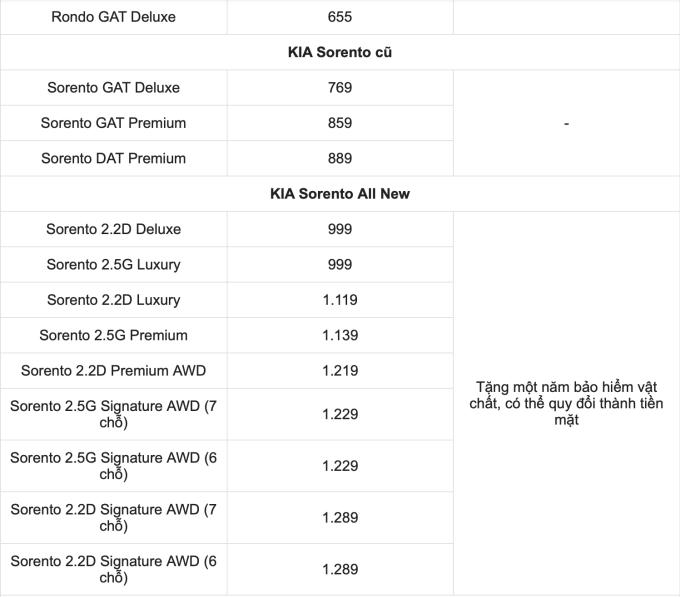Click the 1.219 price value
The image size is (680, 597).
340,371
